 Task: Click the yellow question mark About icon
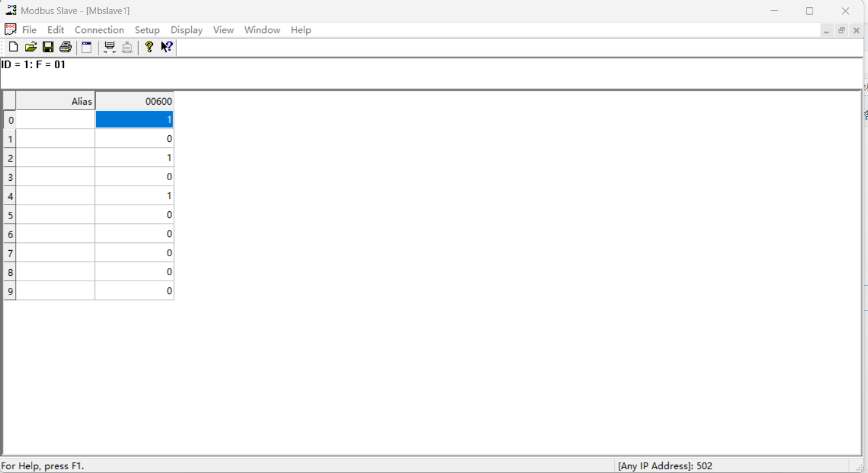pyautogui.click(x=149, y=47)
